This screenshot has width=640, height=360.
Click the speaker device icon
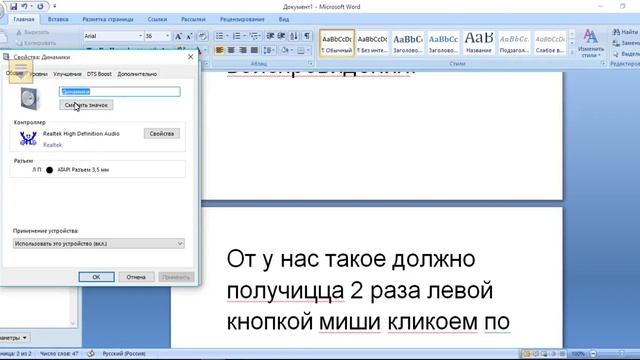[x=29, y=98]
